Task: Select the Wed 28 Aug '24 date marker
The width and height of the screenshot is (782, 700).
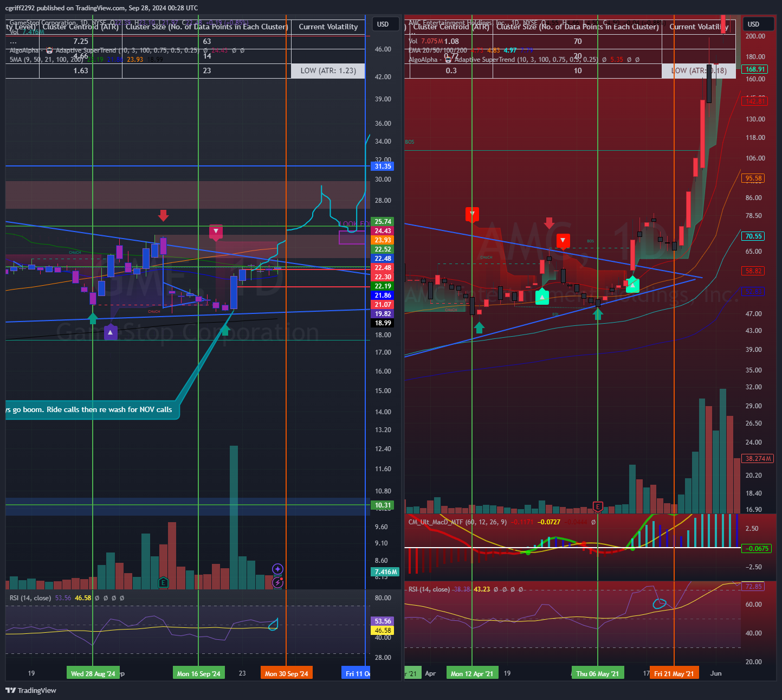Action: (x=93, y=673)
